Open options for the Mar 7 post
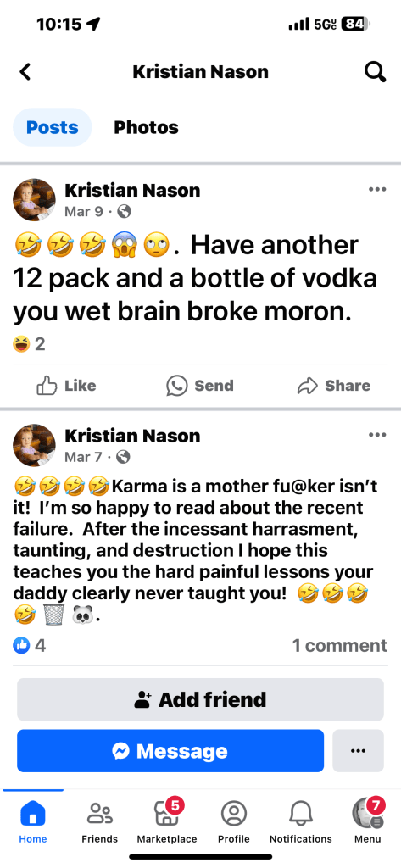Screen dimensions: 401x868 pyautogui.click(x=377, y=435)
